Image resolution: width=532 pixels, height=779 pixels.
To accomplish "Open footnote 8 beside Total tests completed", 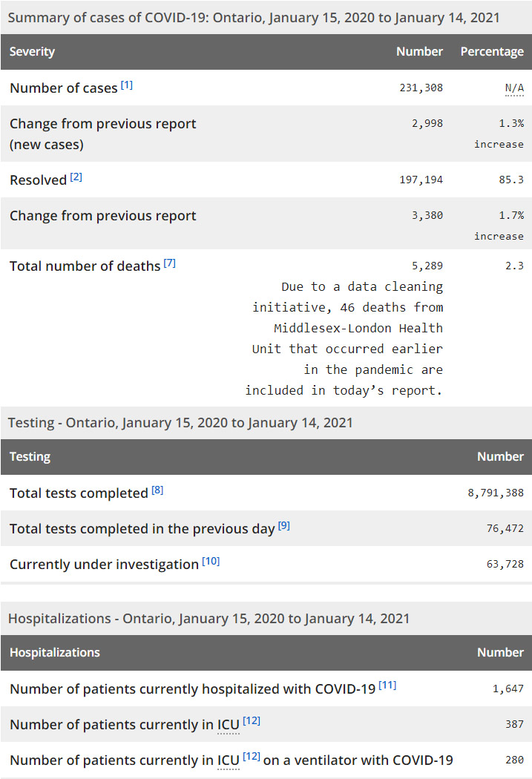I will pyautogui.click(x=157, y=490).
